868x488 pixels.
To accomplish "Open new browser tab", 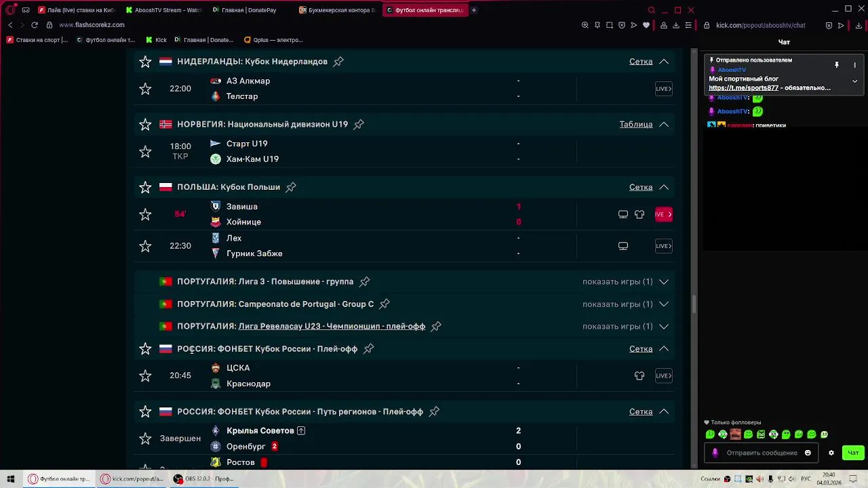I will [x=474, y=10].
